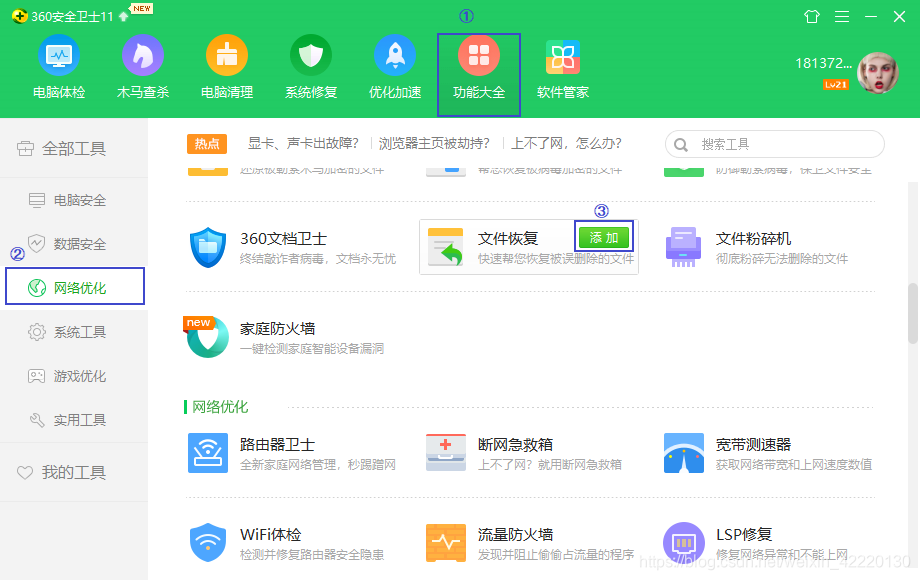
Task: Open 木马查杀 horse icon
Action: click(x=143, y=55)
